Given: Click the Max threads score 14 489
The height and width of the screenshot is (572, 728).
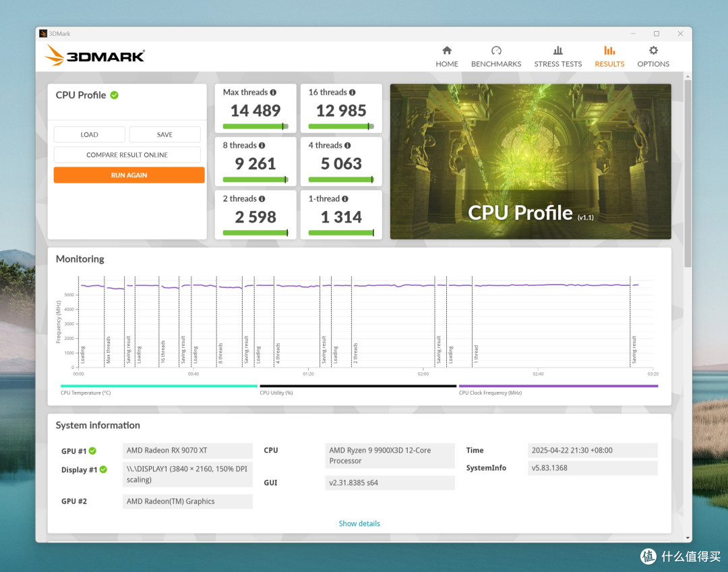Looking at the screenshot, I should [x=255, y=111].
